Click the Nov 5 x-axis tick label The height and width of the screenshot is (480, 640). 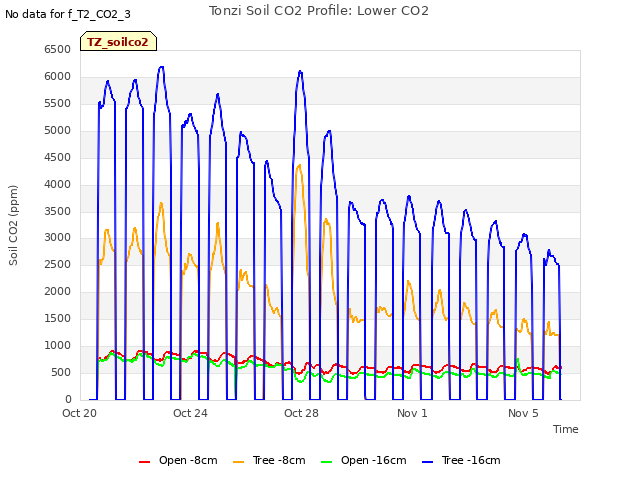click(x=523, y=413)
